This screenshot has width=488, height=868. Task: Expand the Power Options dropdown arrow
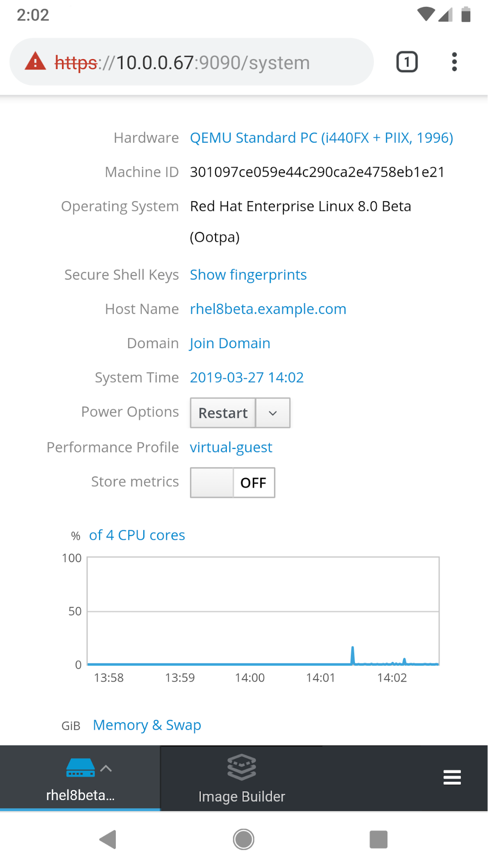(273, 413)
